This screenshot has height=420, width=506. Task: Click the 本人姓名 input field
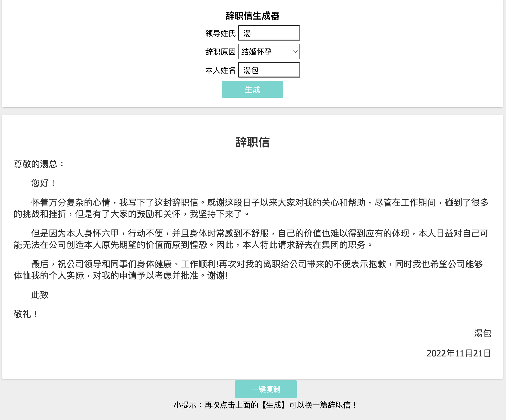click(269, 70)
